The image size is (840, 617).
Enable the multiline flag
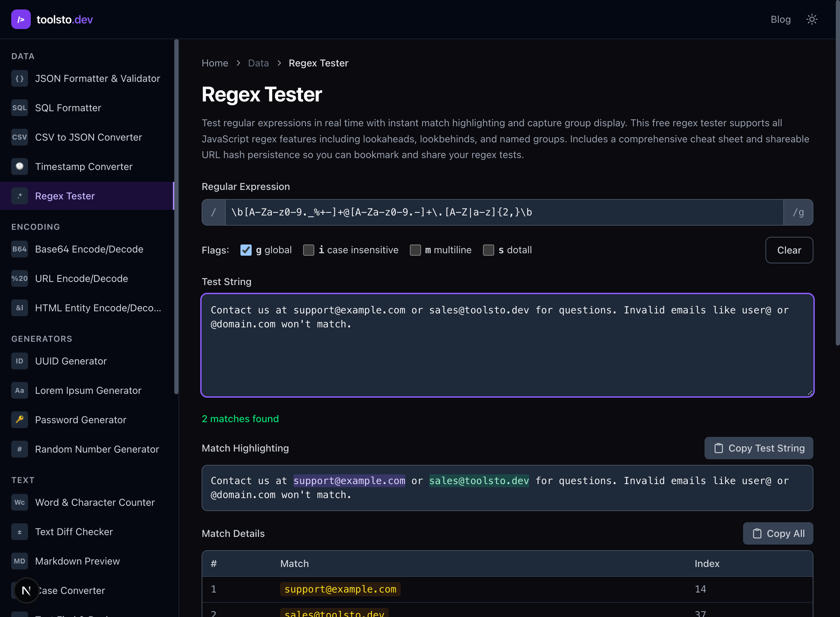point(415,250)
